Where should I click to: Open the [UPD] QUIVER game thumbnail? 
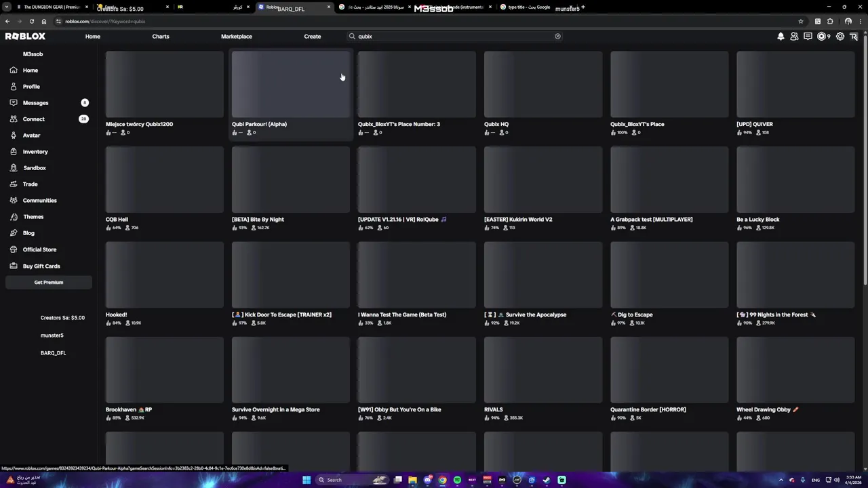[795, 84]
